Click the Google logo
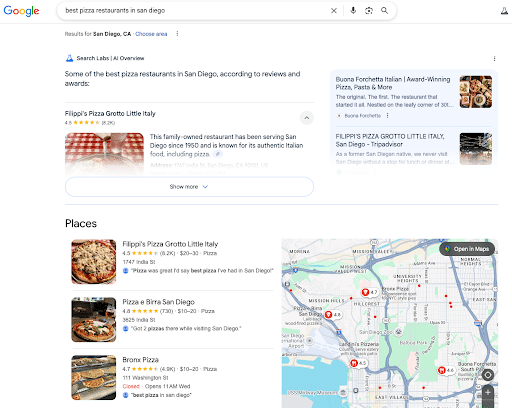The height and width of the screenshot is (408, 512). click(21, 11)
